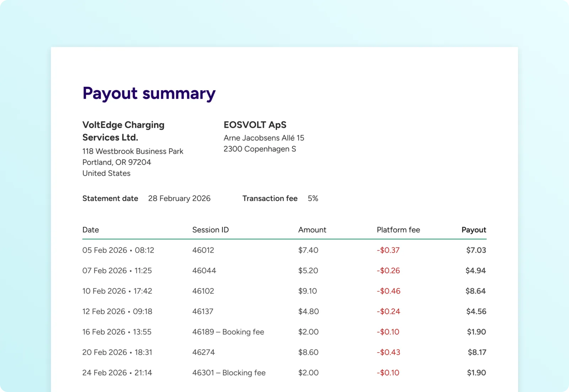Click the -$0.24 platform fee

[x=388, y=312]
